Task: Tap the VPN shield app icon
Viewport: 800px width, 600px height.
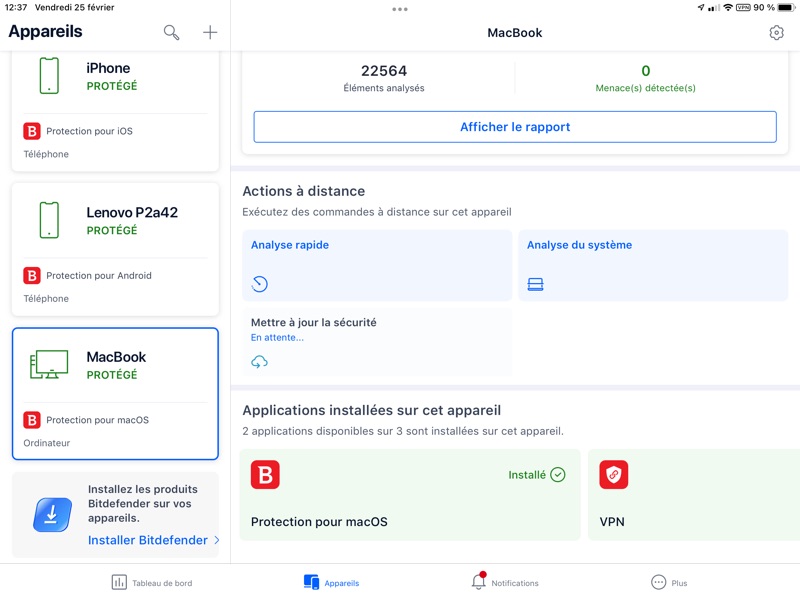Action: pos(613,475)
